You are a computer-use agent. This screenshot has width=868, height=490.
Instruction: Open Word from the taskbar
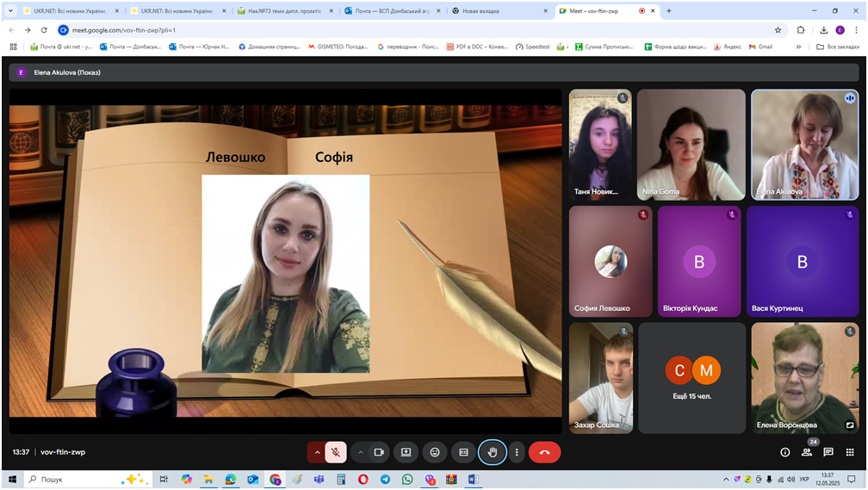[x=474, y=480]
